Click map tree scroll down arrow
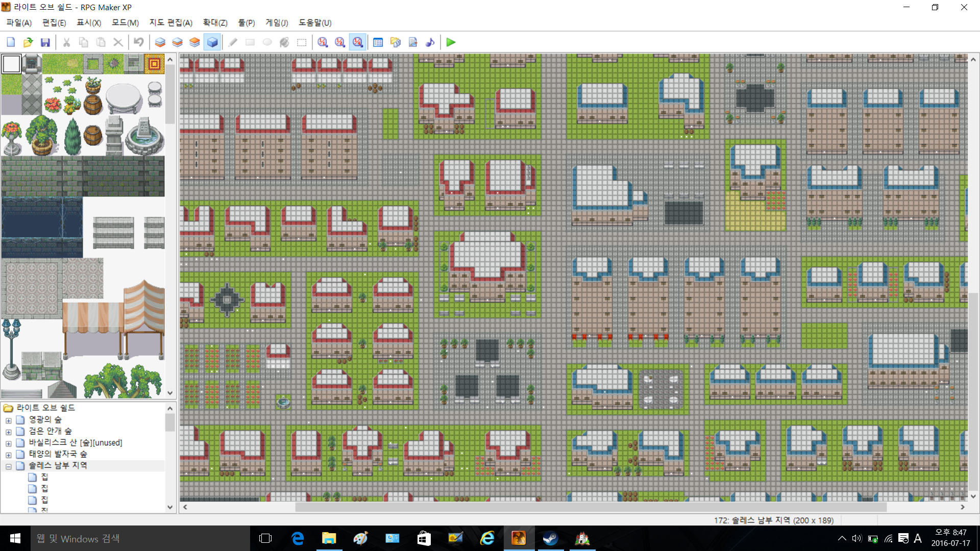Image resolution: width=980 pixels, height=551 pixels. point(170,508)
